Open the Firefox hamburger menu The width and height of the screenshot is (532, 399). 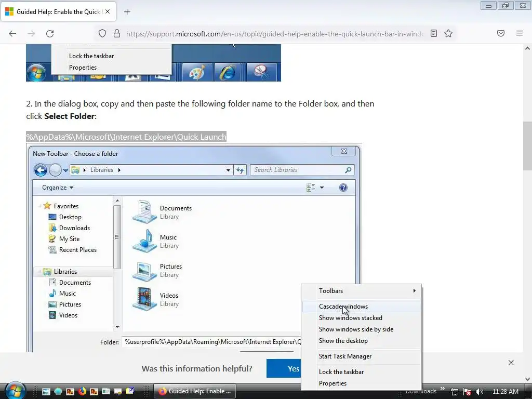point(520,33)
